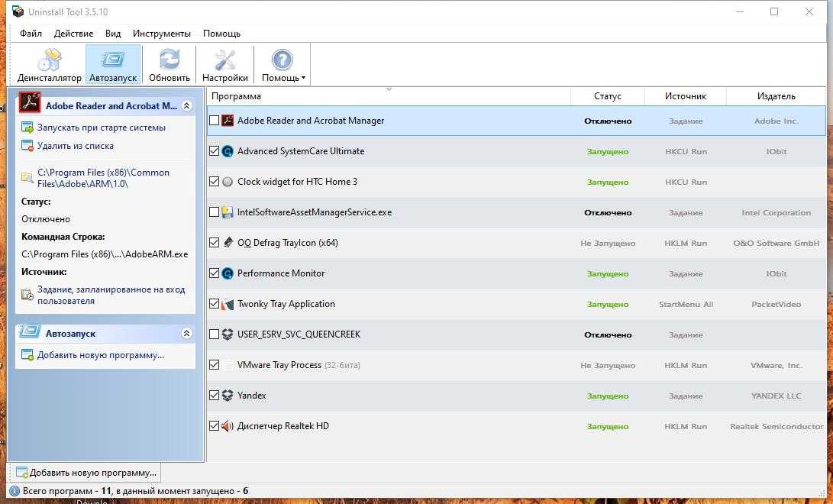Click the Performance Monitor row icon
This screenshot has width=833, height=504.
click(228, 273)
